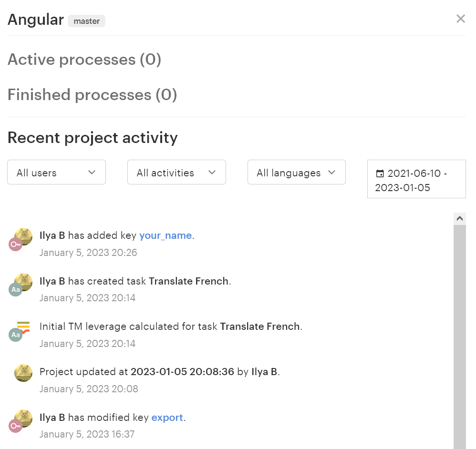The height and width of the screenshot is (449, 476).
Task: Click the date range picker field
Action: [x=416, y=180]
